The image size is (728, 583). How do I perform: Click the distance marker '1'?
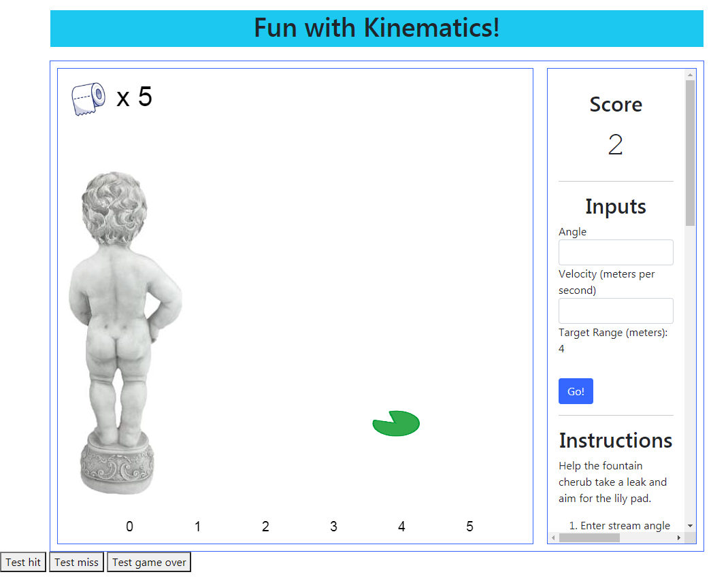pyautogui.click(x=197, y=527)
